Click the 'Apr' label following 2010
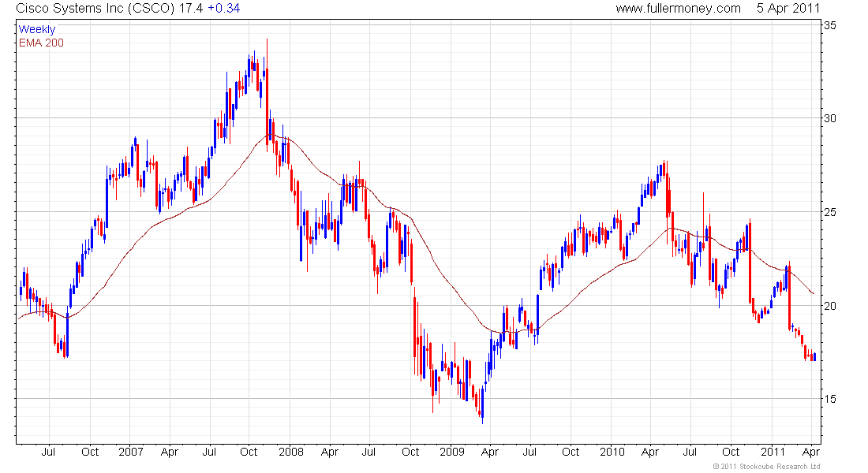The width and height of the screenshot is (868, 473). tap(650, 453)
